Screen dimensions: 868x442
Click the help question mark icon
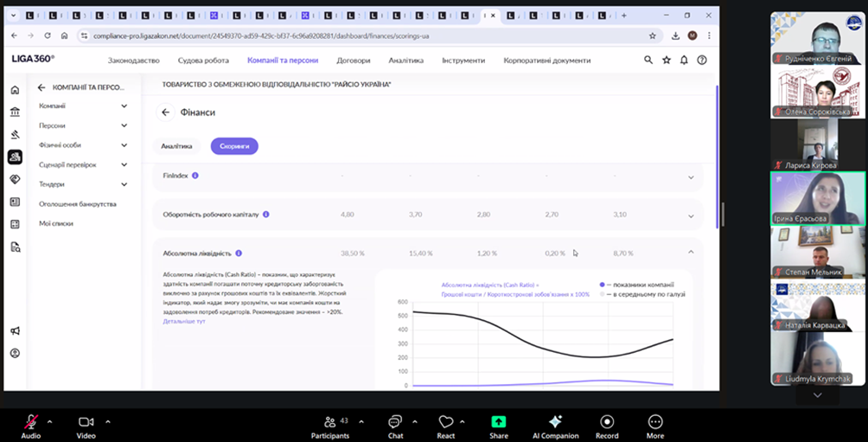coord(702,61)
